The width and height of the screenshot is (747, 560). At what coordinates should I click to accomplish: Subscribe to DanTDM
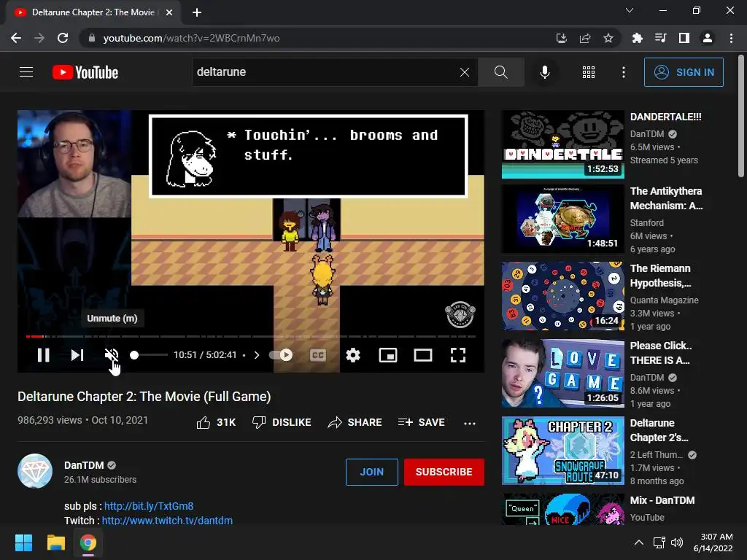(444, 472)
